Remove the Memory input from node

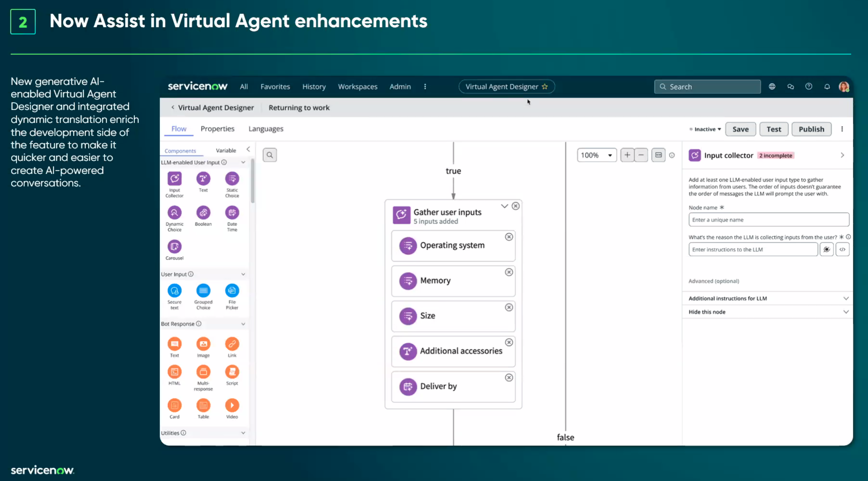(x=509, y=272)
